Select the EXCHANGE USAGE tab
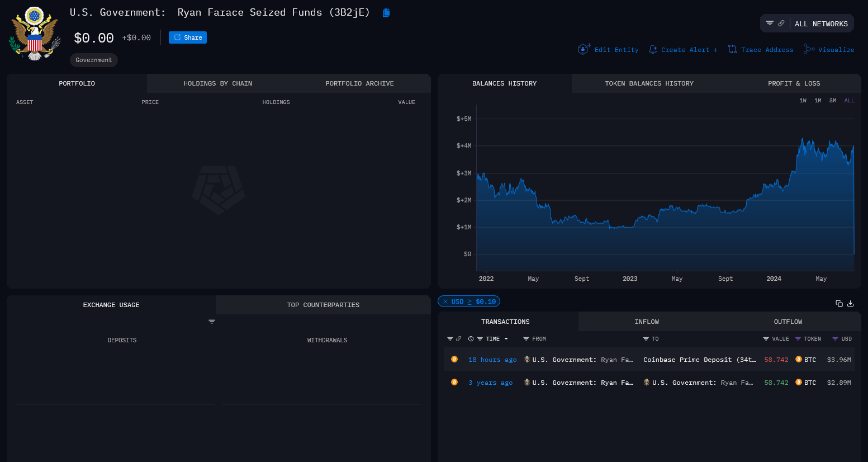This screenshot has height=462, width=868. point(111,305)
